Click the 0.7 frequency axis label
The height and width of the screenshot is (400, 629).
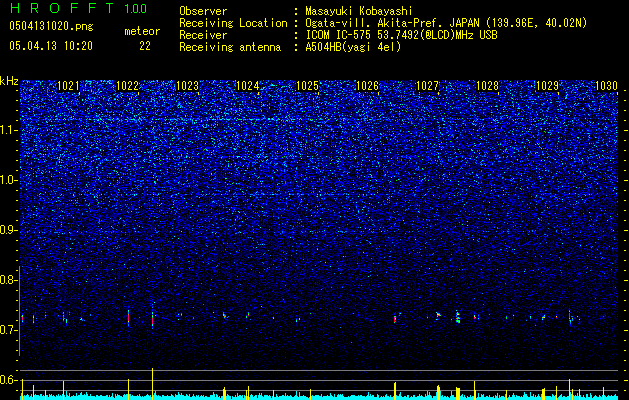(x=9, y=330)
